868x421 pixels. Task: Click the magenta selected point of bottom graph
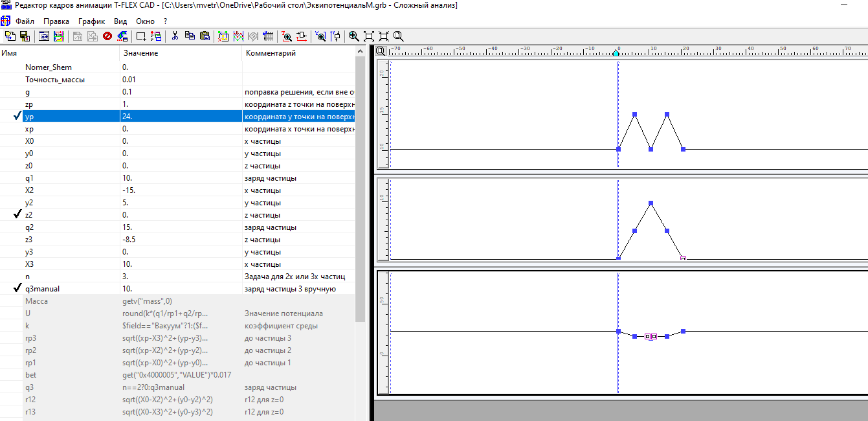coord(651,336)
